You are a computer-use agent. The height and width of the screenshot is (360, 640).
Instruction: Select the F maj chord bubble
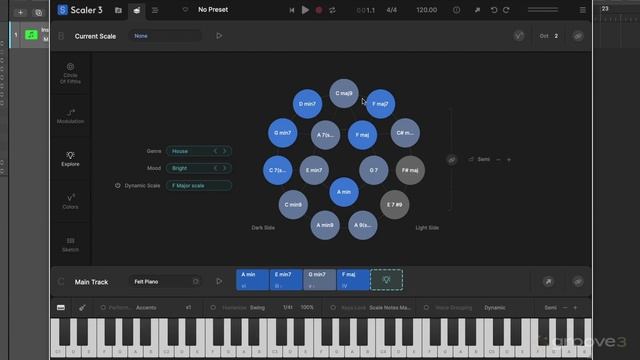coord(362,135)
